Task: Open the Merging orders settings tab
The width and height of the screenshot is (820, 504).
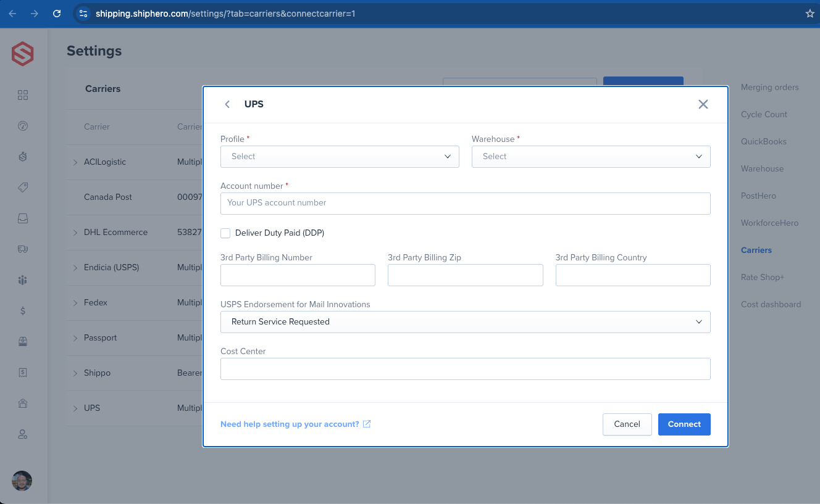Action: point(769,87)
